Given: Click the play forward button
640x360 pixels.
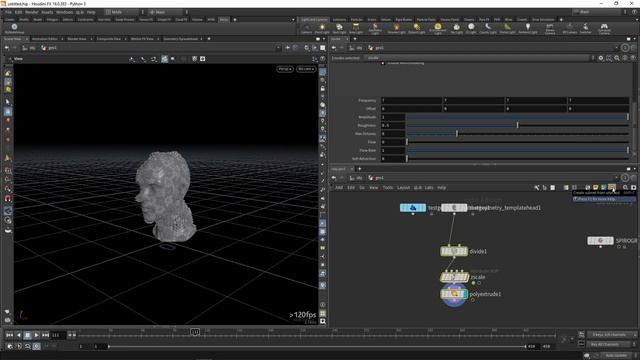Looking at the screenshot, I should coord(36,335).
